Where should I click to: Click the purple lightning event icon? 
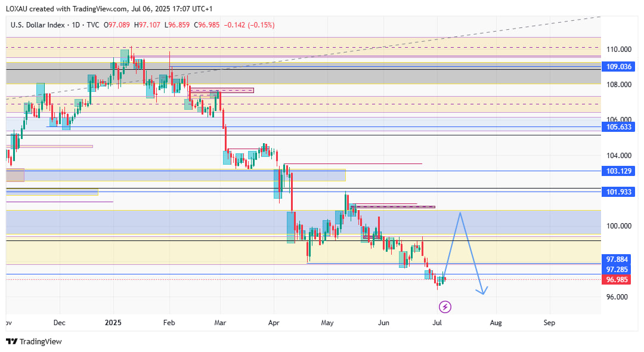(445, 307)
